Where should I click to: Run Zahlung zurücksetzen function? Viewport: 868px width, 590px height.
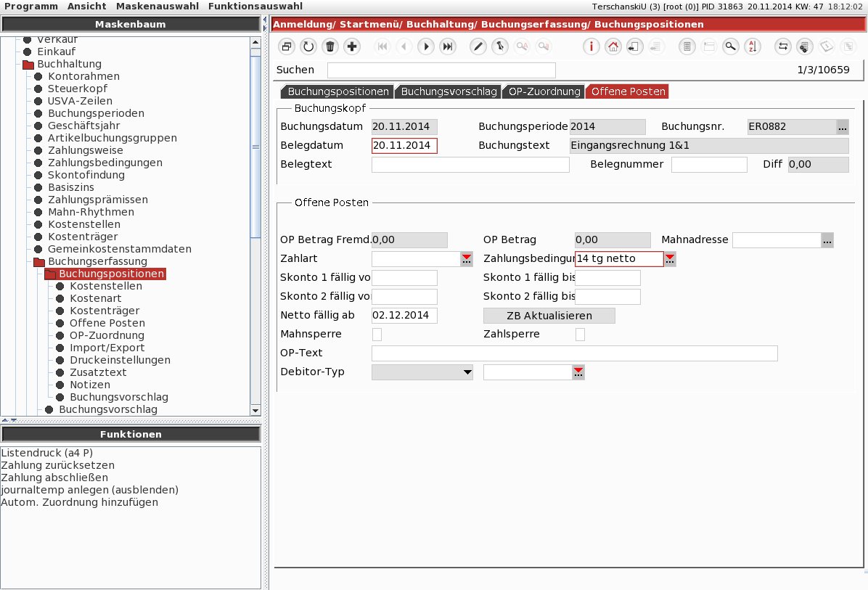point(57,465)
